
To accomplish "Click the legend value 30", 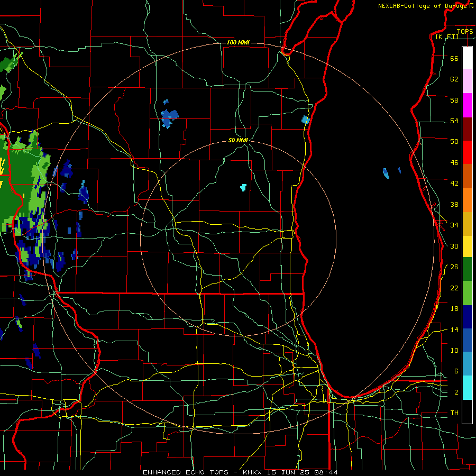I will [x=454, y=246].
